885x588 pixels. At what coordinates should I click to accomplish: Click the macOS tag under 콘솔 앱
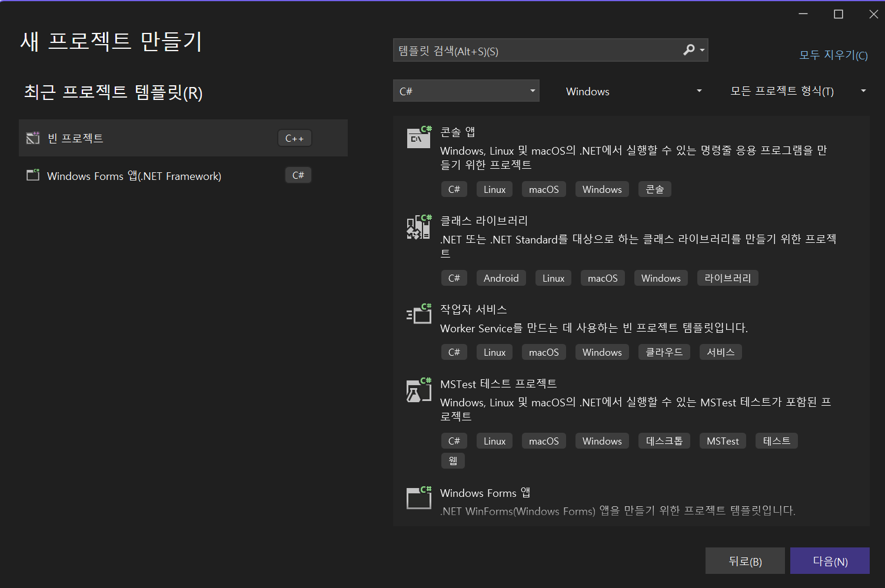(544, 189)
